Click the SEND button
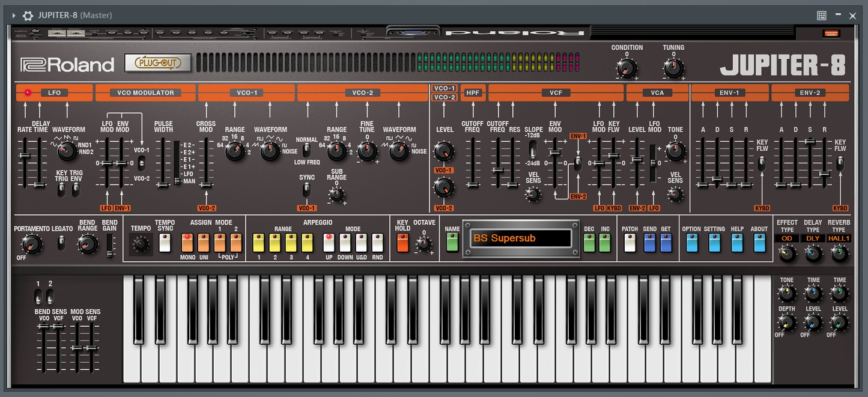The image size is (868, 397). pos(650,243)
